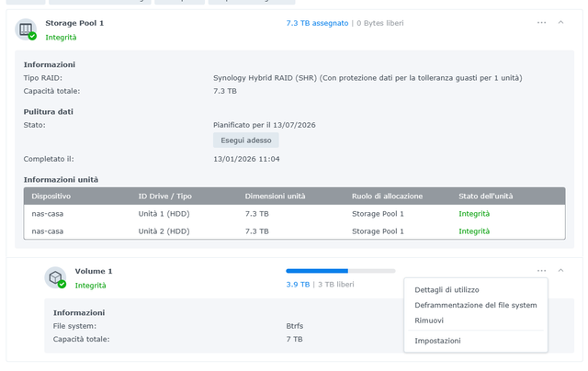Click the 3.9 TB used value
Image resolution: width=588 pixels, height=371 pixels.
(x=298, y=285)
